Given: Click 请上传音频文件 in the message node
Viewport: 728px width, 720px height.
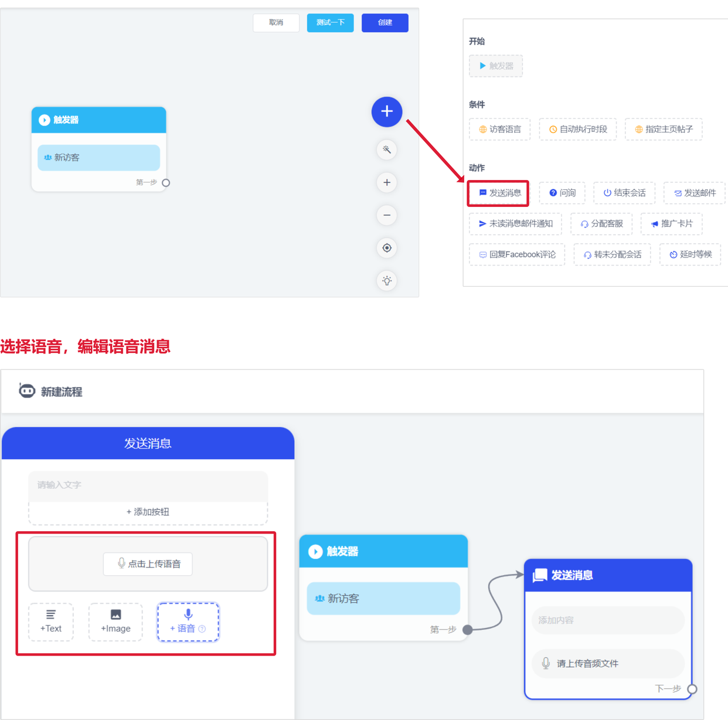Looking at the screenshot, I should (608, 664).
